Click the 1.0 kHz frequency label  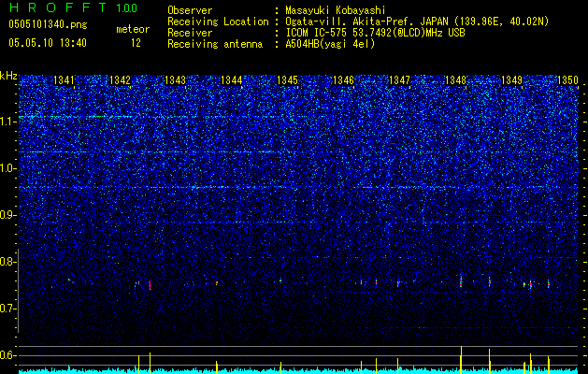point(8,168)
